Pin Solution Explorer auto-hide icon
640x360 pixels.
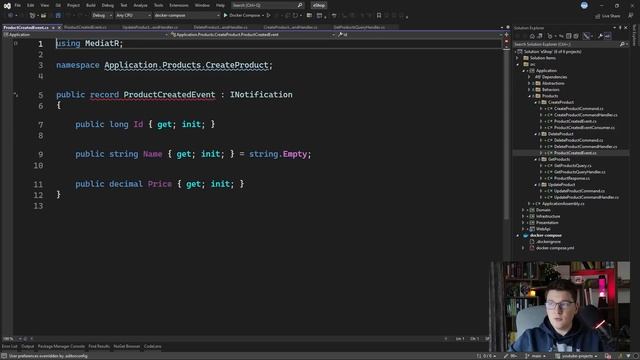[620, 28]
